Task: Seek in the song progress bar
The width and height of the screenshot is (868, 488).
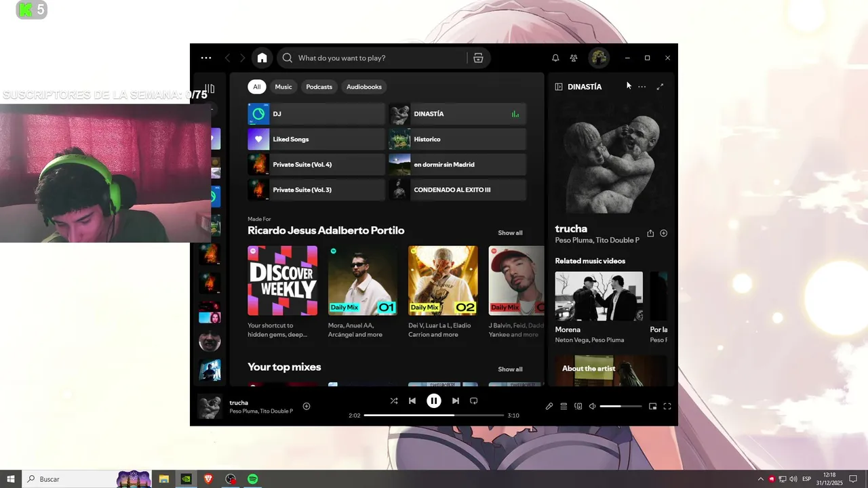Action: tap(434, 415)
